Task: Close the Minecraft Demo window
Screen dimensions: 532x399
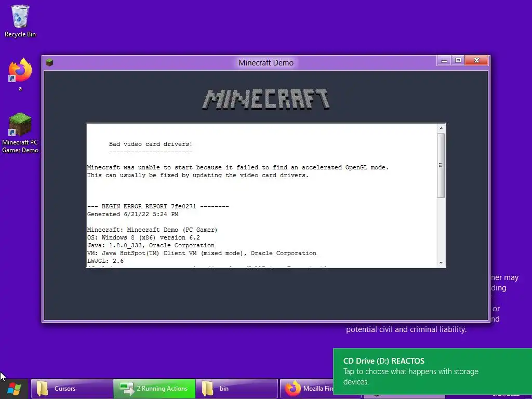Action: 476,61
